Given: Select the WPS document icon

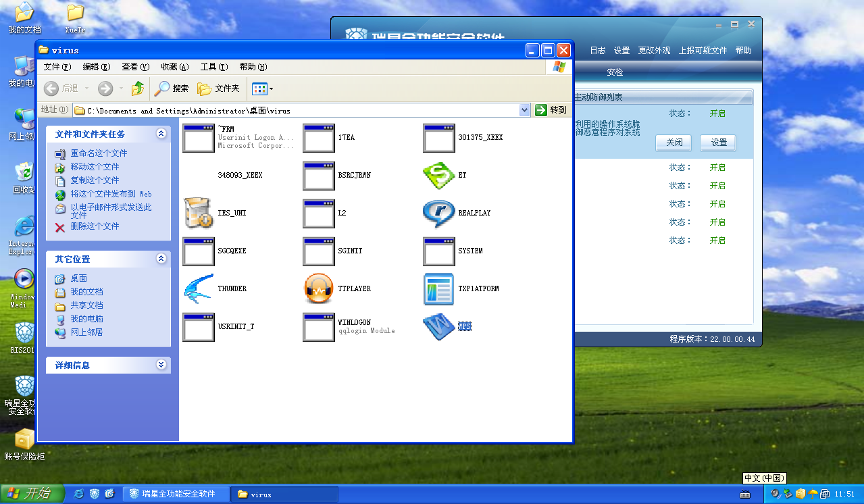Looking at the screenshot, I should coord(439,327).
